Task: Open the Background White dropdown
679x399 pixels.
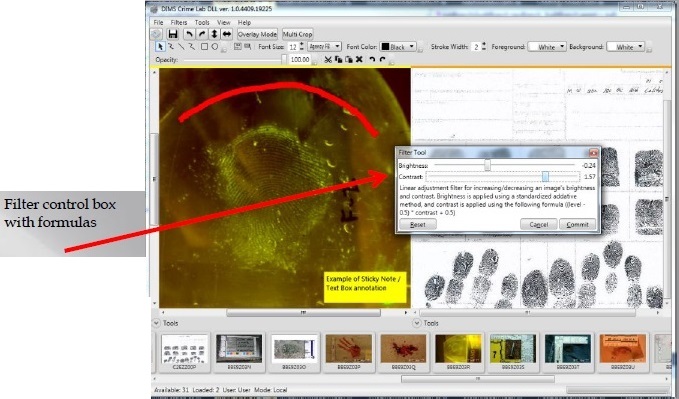Action: (x=625, y=47)
